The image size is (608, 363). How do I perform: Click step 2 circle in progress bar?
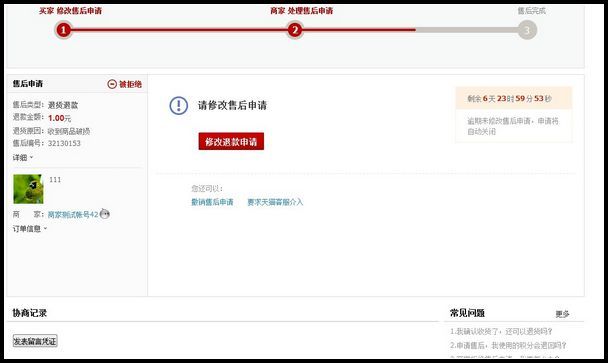click(295, 30)
